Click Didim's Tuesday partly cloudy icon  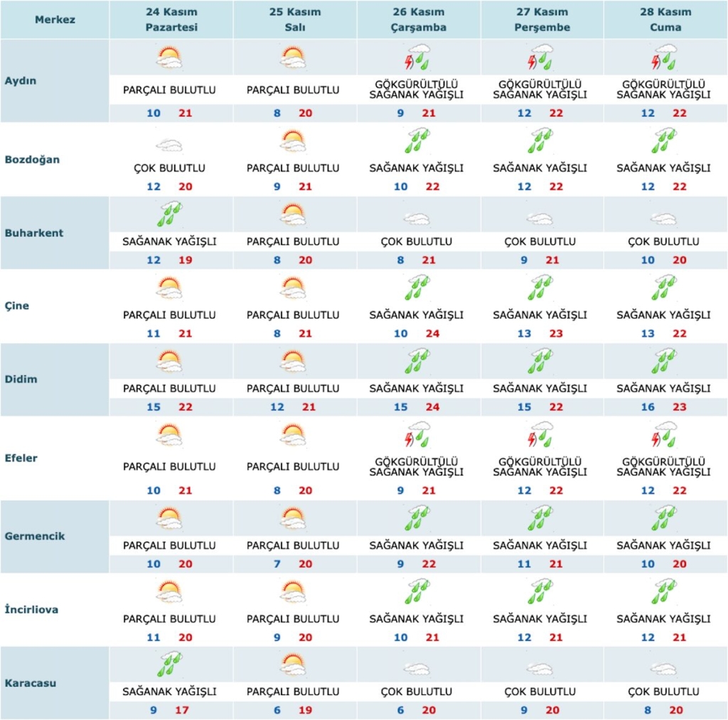293,362
